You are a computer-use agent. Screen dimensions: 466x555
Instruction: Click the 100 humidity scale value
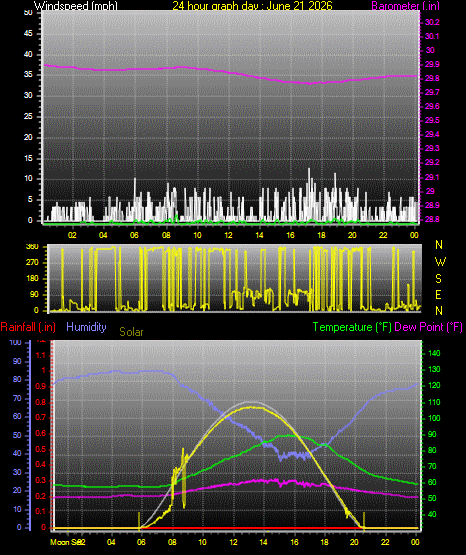click(15, 342)
